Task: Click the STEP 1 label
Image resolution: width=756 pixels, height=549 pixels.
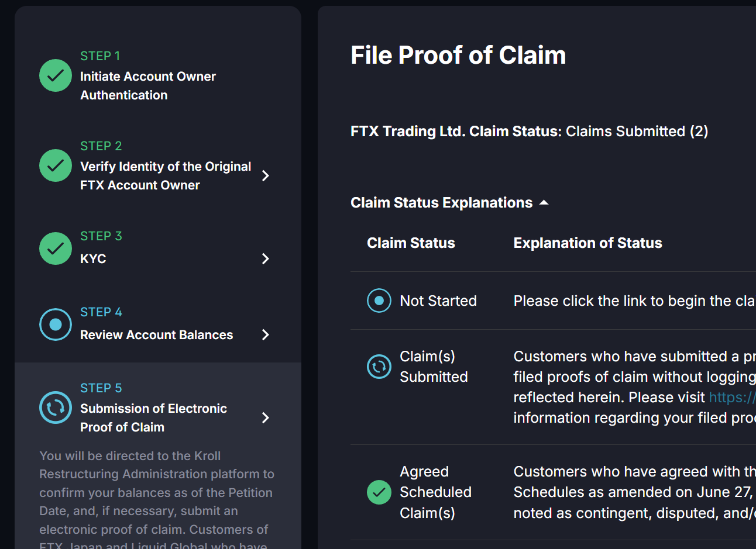Action: pyautogui.click(x=100, y=56)
